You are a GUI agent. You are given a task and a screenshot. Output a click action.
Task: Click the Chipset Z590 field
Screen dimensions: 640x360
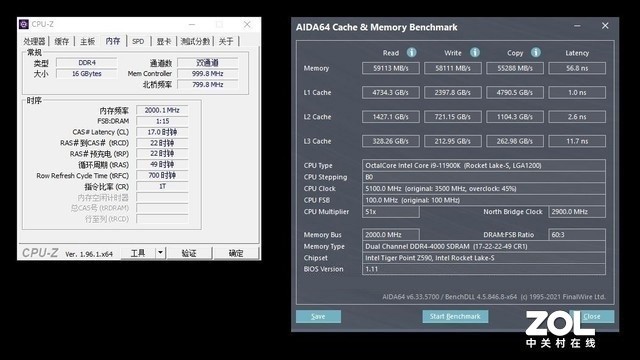484,258
